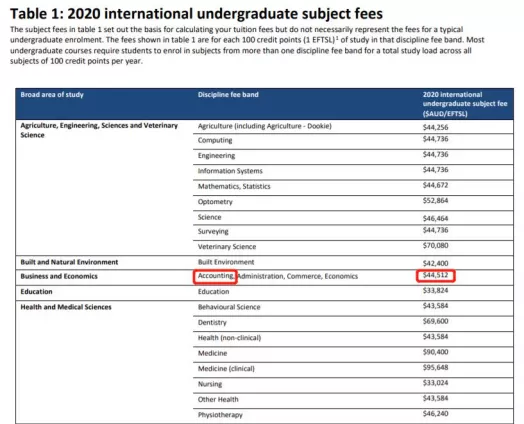Select Agriculture (including Agriculture - Dookie)

pyautogui.click(x=264, y=126)
